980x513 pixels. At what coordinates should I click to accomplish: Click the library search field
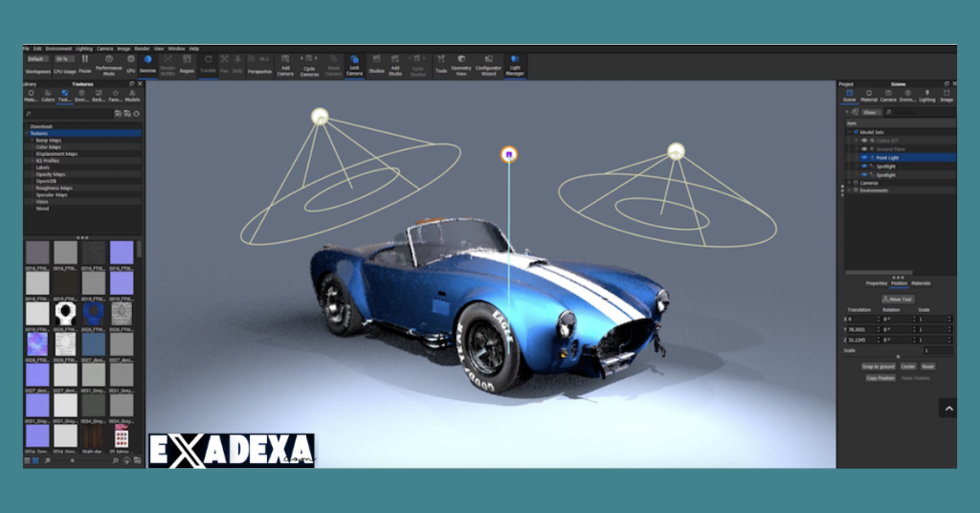69,114
